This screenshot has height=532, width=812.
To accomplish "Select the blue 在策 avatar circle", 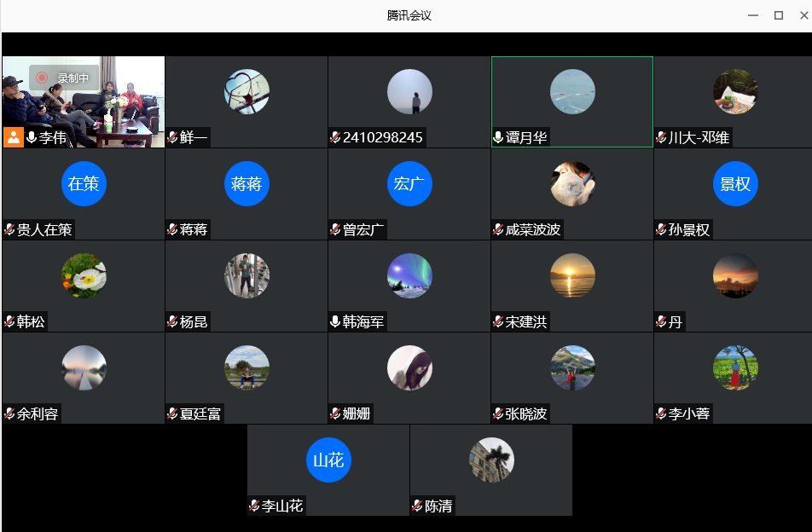I will (84, 184).
